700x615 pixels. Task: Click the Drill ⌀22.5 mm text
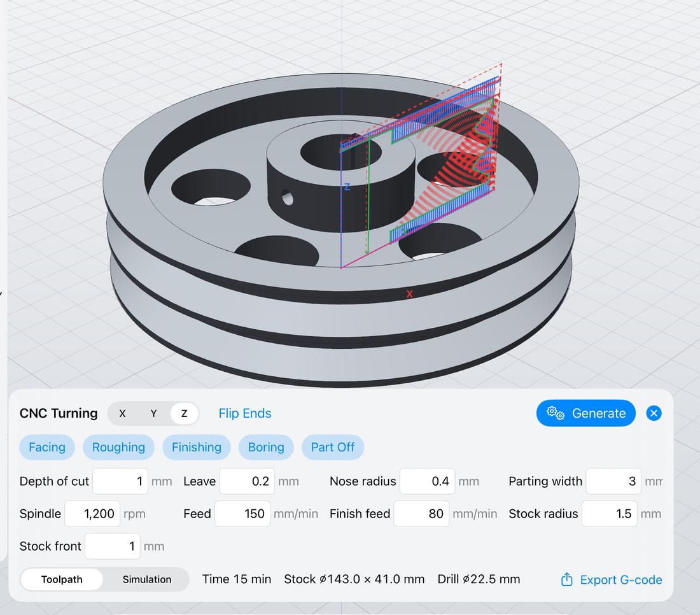(x=479, y=579)
